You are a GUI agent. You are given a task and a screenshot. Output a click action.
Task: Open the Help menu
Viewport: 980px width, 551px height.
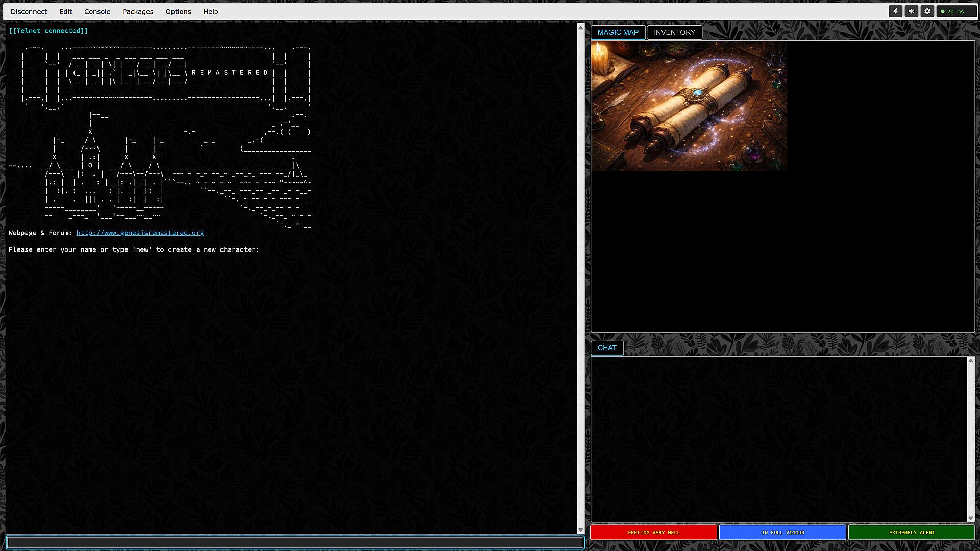click(211, 11)
